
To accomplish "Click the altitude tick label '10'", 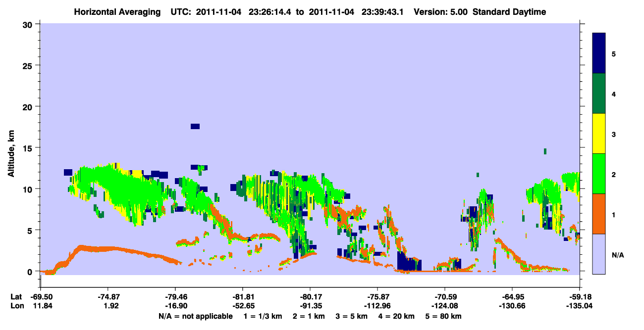I will [29, 189].
